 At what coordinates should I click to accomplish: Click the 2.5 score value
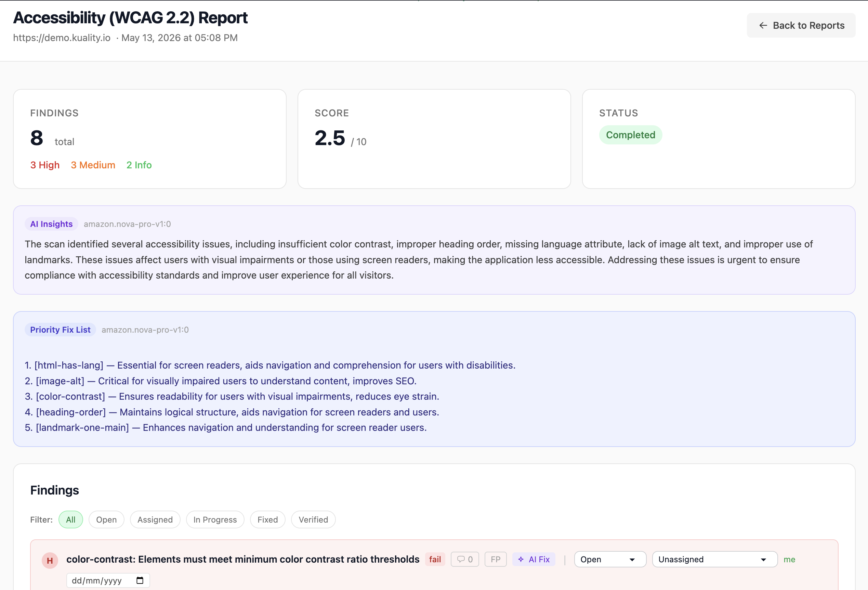[330, 138]
